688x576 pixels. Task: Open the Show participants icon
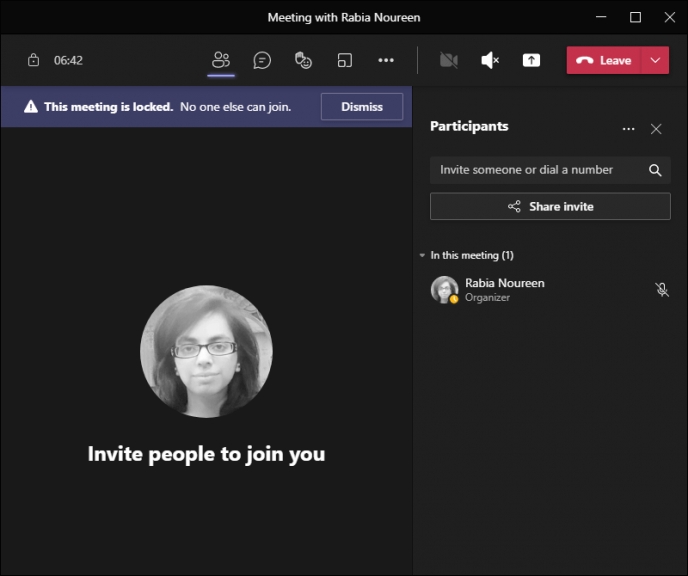tap(221, 60)
